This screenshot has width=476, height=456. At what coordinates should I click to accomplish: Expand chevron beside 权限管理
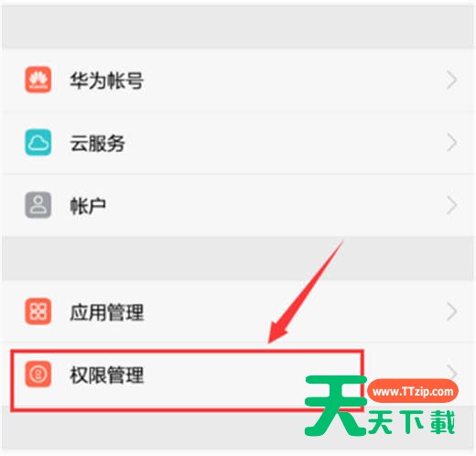click(453, 372)
